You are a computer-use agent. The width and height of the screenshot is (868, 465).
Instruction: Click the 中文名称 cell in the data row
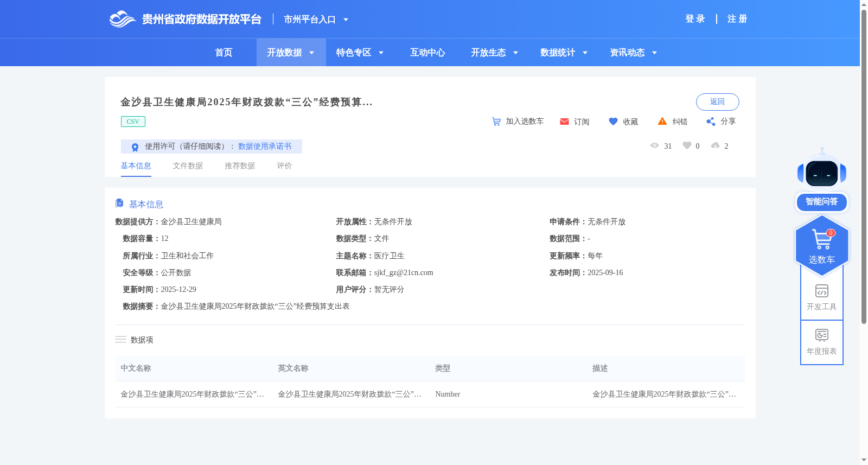pyautogui.click(x=192, y=394)
